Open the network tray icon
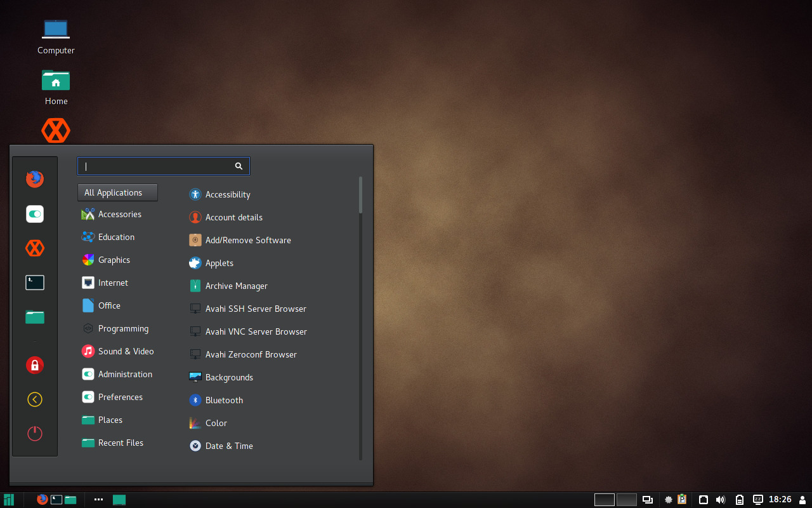Viewport: 812px width, 508px height. 703,500
